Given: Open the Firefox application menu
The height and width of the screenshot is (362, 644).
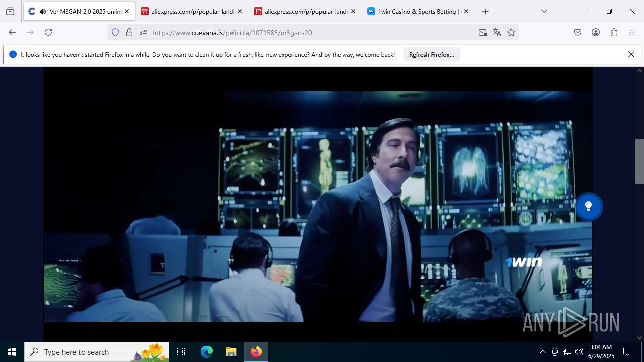Looking at the screenshot, I should pyautogui.click(x=632, y=32).
